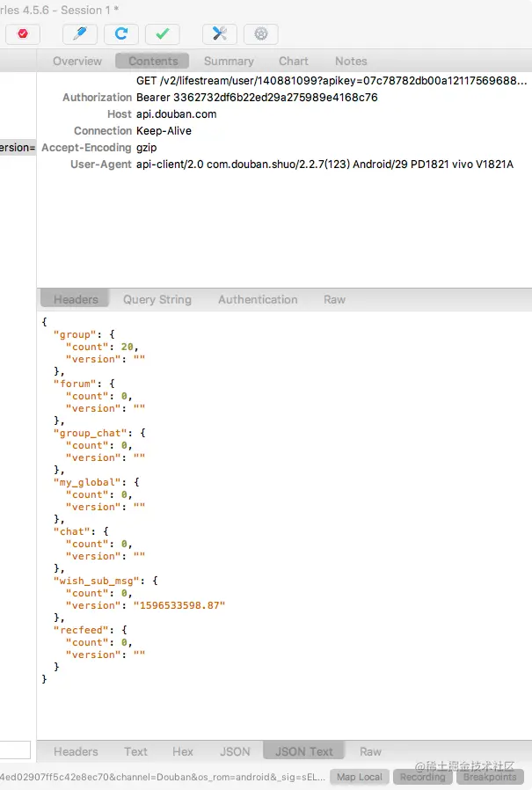Open the Chart tab
Viewport: 532px width, 790px height.
tap(293, 61)
